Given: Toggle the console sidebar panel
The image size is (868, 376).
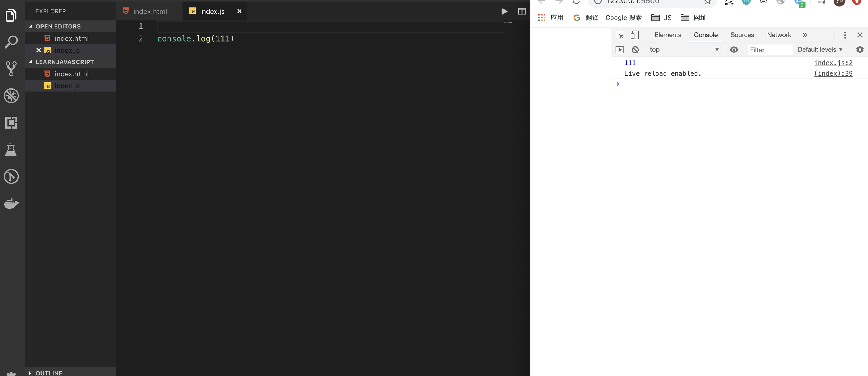Looking at the screenshot, I should 619,50.
